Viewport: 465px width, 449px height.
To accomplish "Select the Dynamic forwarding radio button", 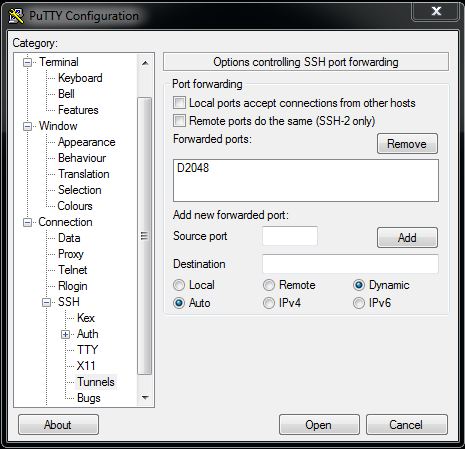I will [x=359, y=285].
